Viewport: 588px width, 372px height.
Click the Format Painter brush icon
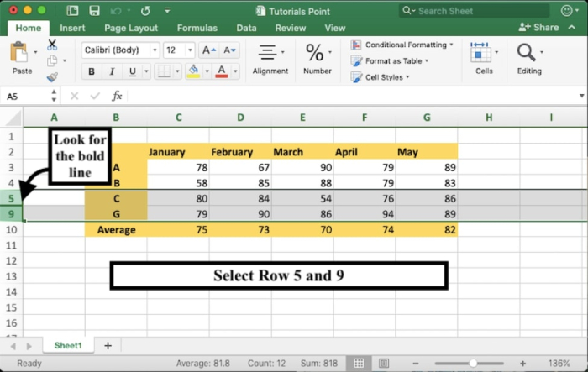[x=52, y=77]
